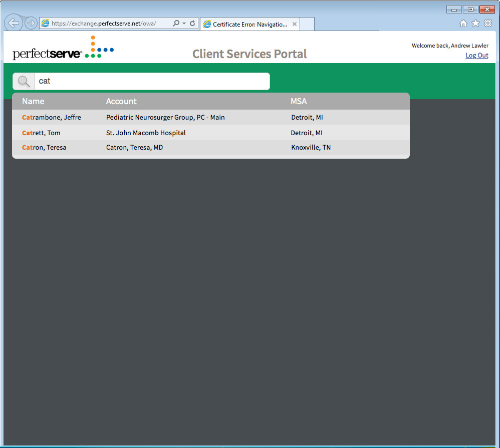Click Detroit, MI in Catrambone row
The width and height of the screenshot is (500, 448).
coord(307,117)
